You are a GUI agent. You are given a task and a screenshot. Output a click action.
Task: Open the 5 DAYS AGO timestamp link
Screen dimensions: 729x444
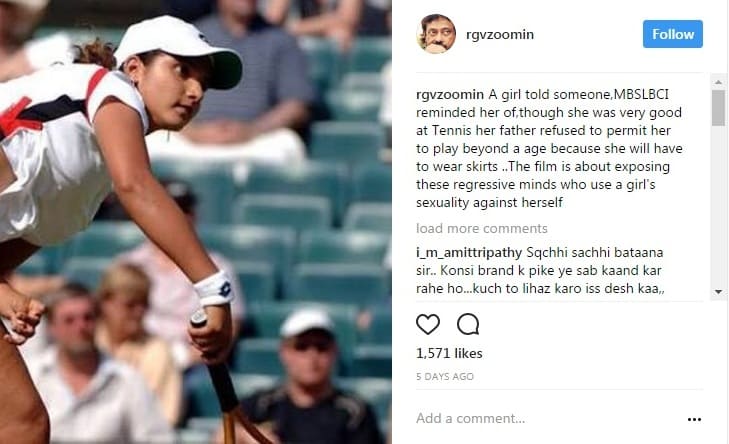pyautogui.click(x=445, y=377)
